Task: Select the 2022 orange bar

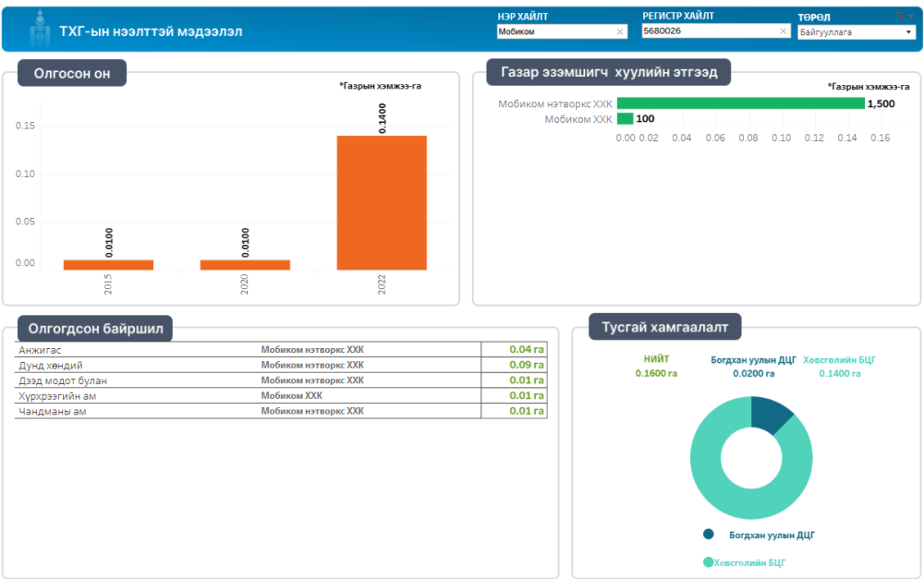Action: pyautogui.click(x=382, y=203)
